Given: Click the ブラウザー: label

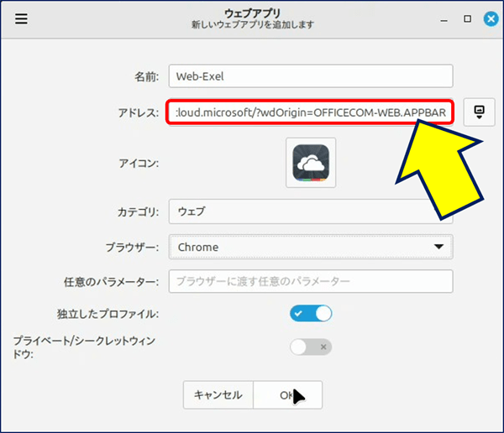Looking at the screenshot, I should click(x=132, y=248).
